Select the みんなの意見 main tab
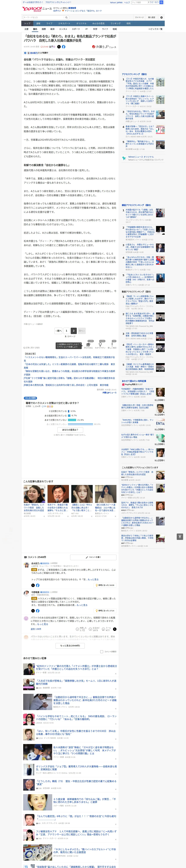Viewport: 186px width, 868px height. click(99, 23)
